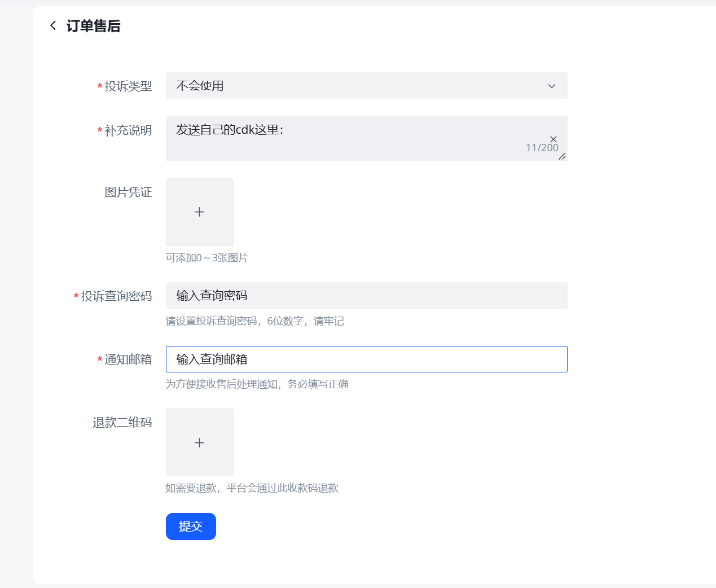Click the 投诉类型 field label
The height and width of the screenshot is (588, 716).
128,86
